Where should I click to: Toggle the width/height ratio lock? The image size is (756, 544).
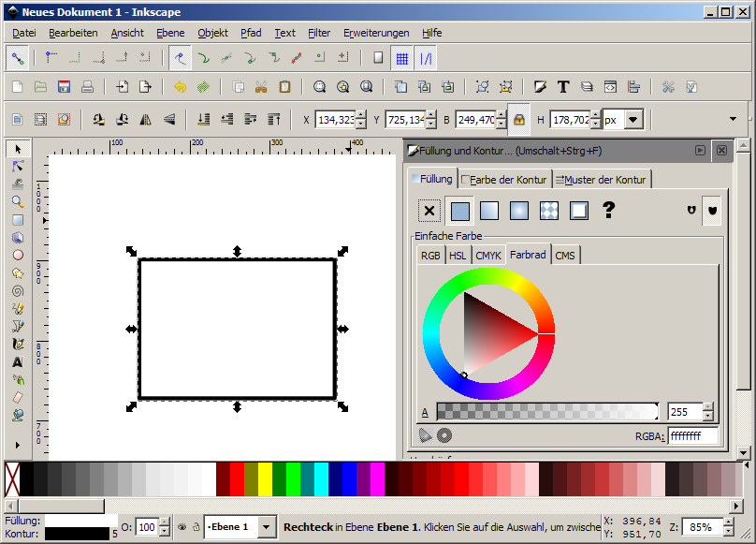coord(518,120)
